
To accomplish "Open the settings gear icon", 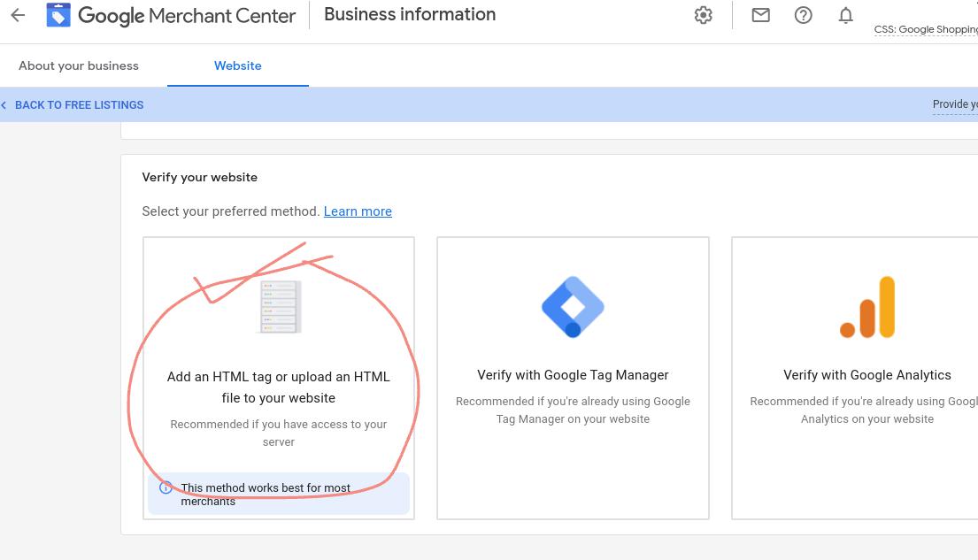I will pyautogui.click(x=703, y=15).
